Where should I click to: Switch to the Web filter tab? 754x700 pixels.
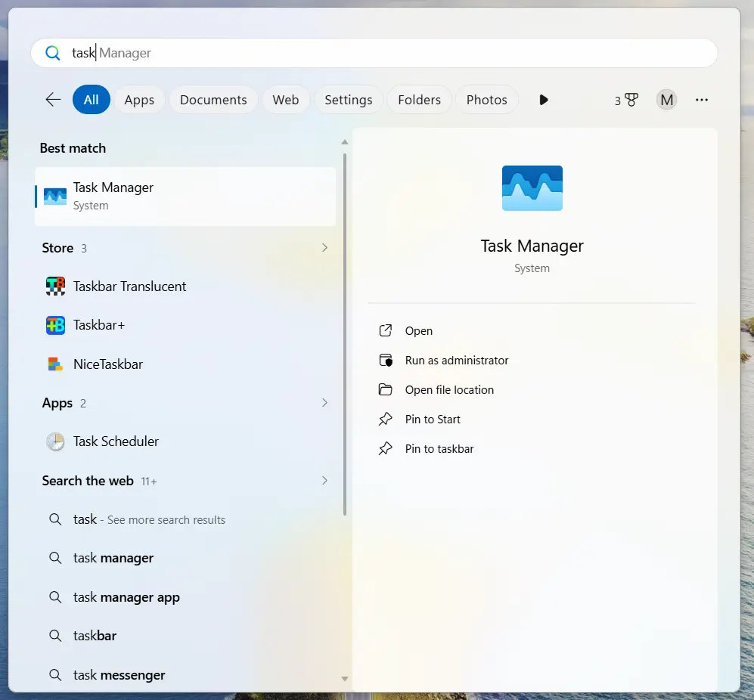coord(286,100)
